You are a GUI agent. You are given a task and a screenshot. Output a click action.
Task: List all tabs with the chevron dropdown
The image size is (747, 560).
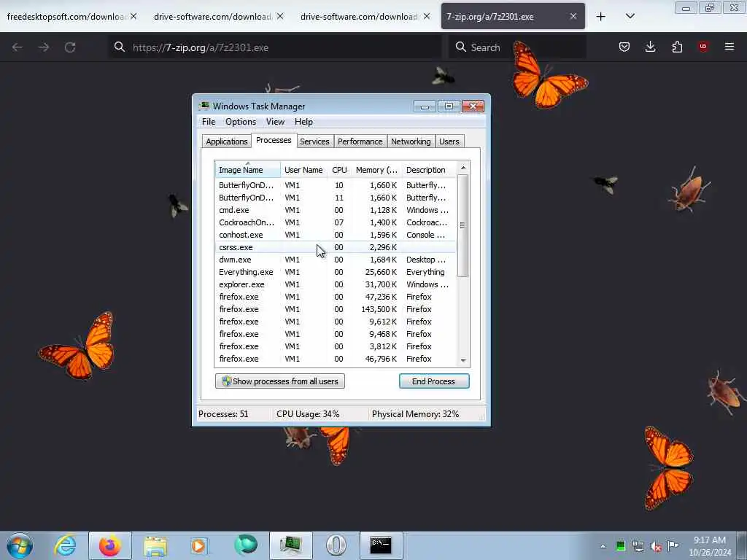click(x=630, y=16)
